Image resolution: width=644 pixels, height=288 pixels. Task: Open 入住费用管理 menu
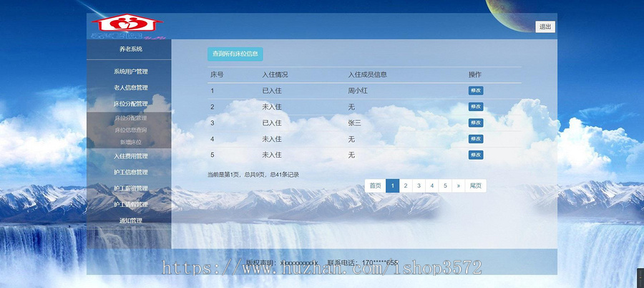pos(131,156)
